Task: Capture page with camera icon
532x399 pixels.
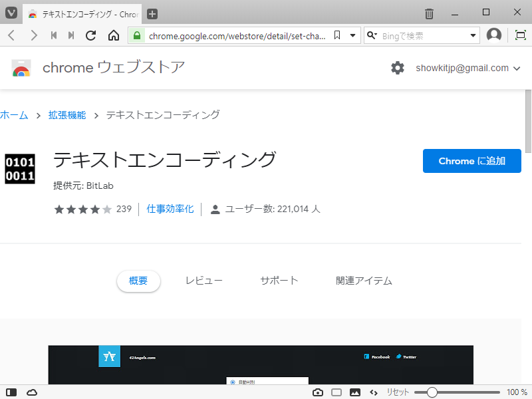Action: click(318, 392)
